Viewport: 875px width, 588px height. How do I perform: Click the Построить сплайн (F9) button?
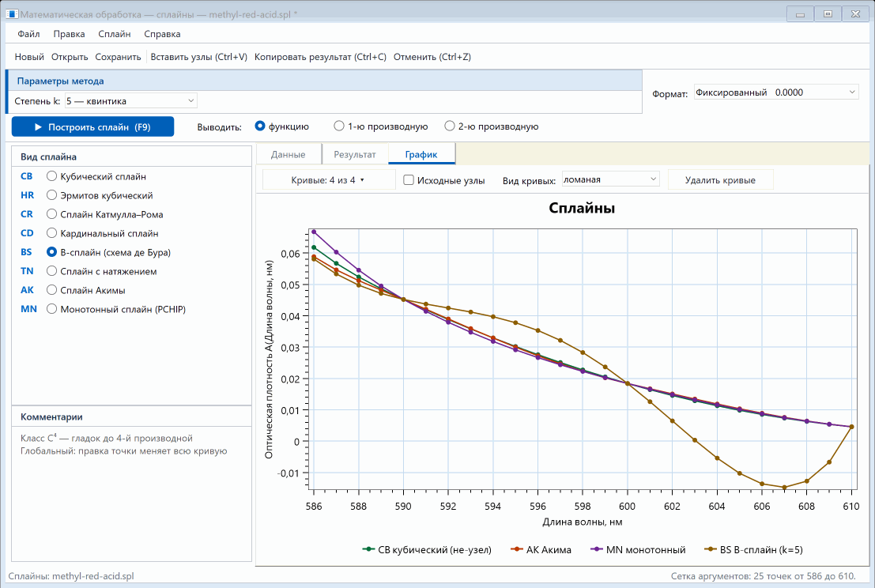click(x=92, y=126)
